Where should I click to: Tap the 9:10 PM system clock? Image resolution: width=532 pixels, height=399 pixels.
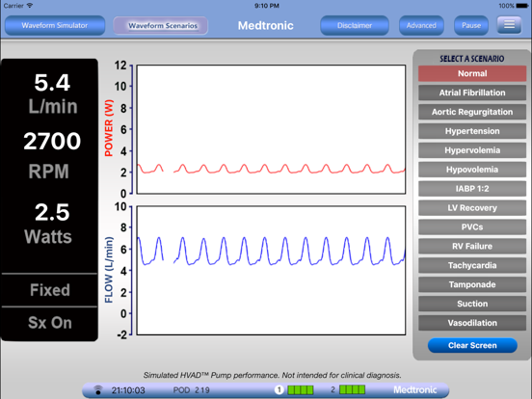pyautogui.click(x=267, y=6)
